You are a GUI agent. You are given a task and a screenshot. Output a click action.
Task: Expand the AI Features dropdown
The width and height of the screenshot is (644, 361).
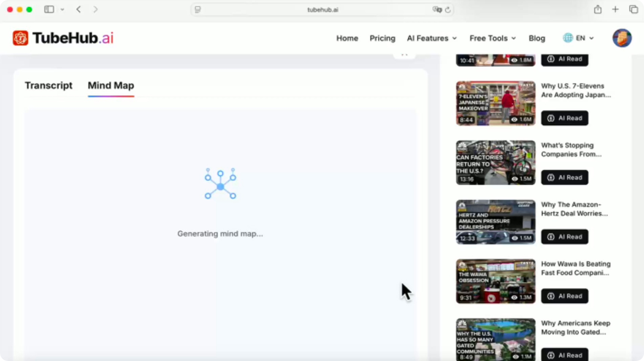click(431, 38)
